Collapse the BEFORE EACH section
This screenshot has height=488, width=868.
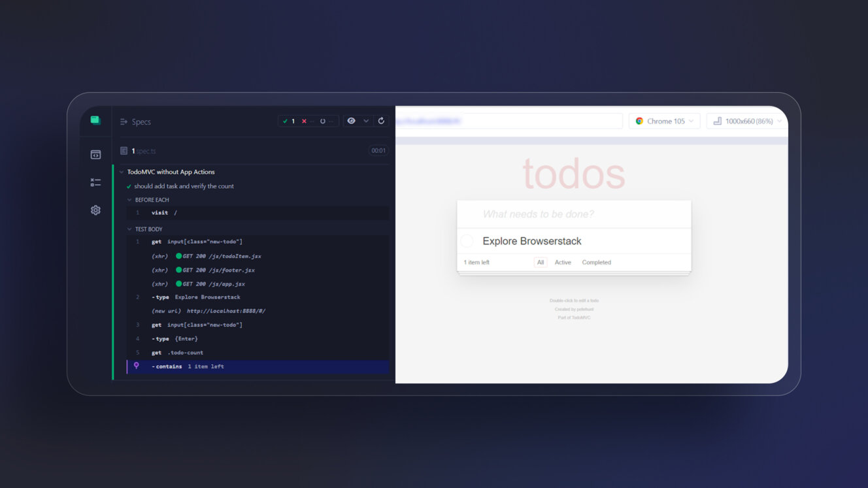click(129, 200)
